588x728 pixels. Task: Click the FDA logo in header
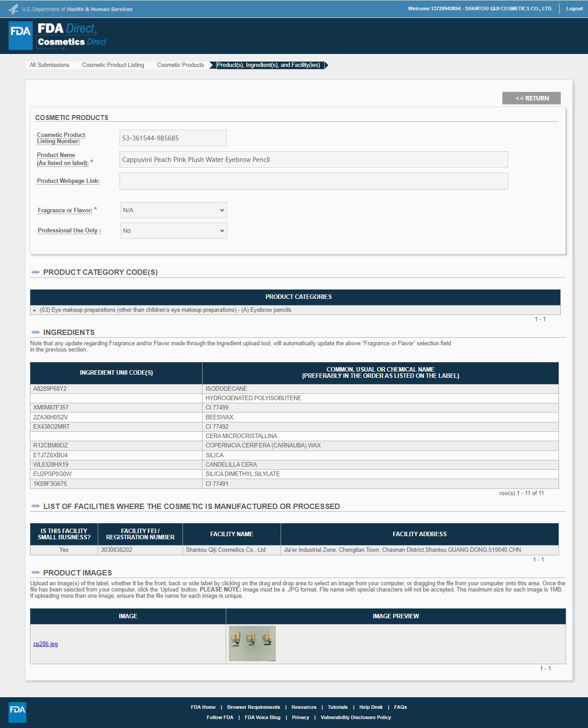coord(21,35)
